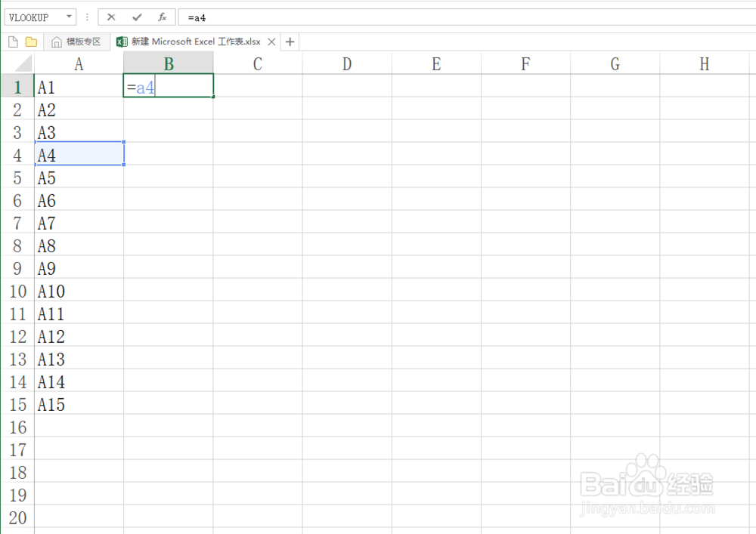Click cell containing A2

(79, 110)
